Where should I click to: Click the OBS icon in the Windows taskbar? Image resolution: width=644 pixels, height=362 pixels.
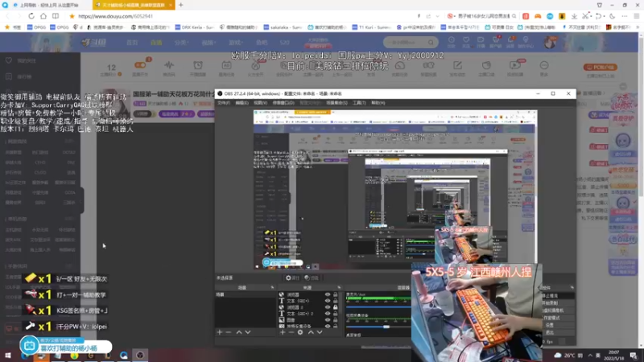click(x=140, y=355)
